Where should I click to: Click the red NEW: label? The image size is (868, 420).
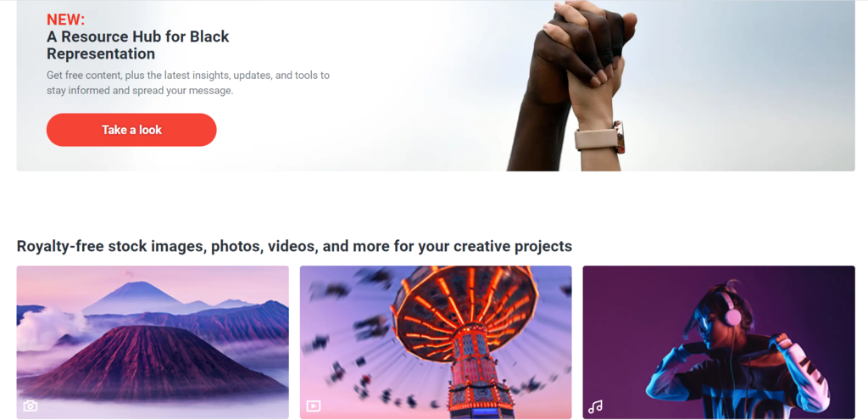(66, 20)
